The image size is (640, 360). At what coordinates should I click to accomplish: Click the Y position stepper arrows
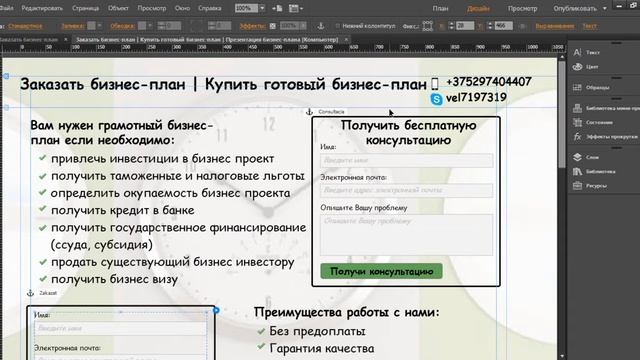[x=490, y=26]
